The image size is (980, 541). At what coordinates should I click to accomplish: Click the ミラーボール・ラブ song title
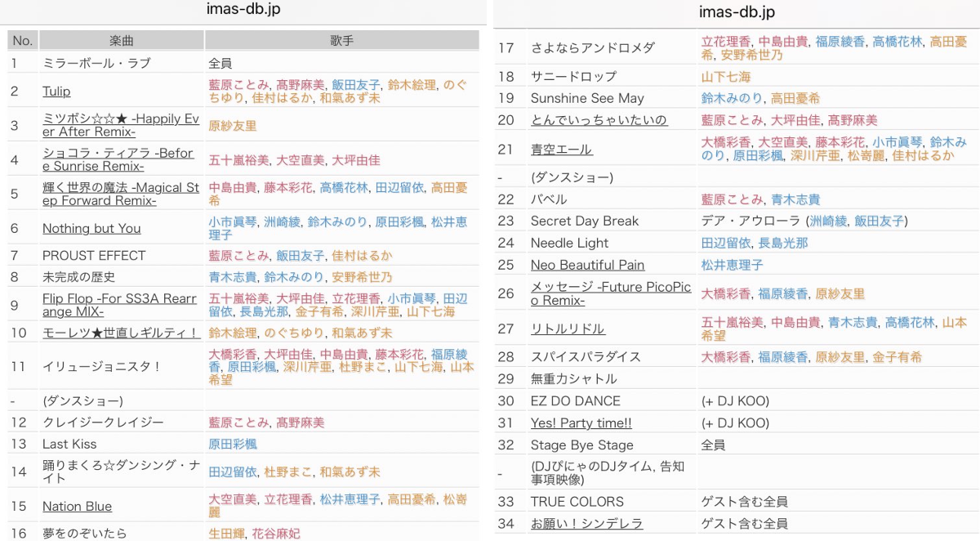click(96, 63)
